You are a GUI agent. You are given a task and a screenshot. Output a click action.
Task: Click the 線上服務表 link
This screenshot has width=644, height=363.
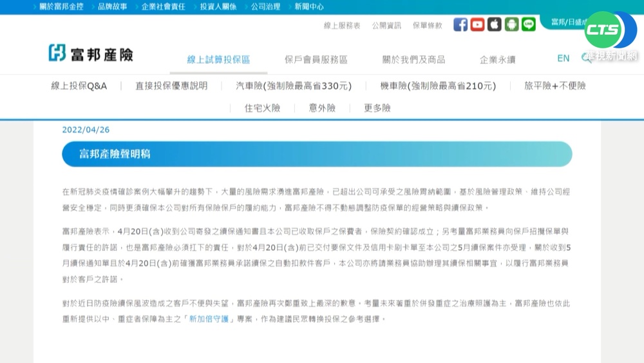(342, 26)
